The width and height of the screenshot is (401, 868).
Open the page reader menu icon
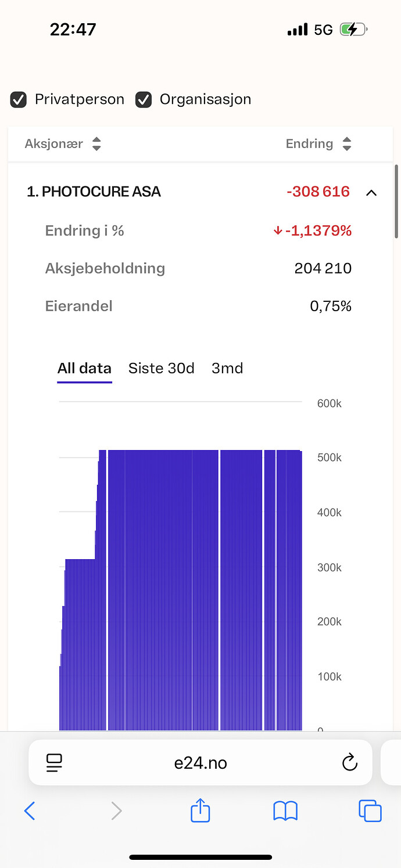[54, 763]
